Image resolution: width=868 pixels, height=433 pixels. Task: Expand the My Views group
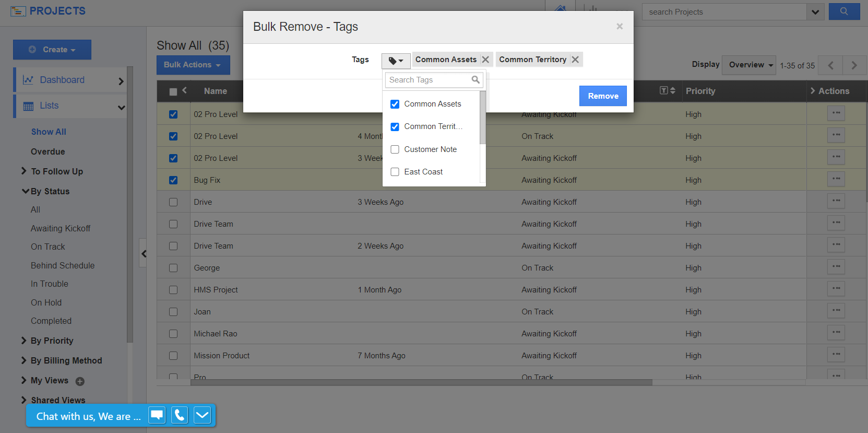point(24,380)
